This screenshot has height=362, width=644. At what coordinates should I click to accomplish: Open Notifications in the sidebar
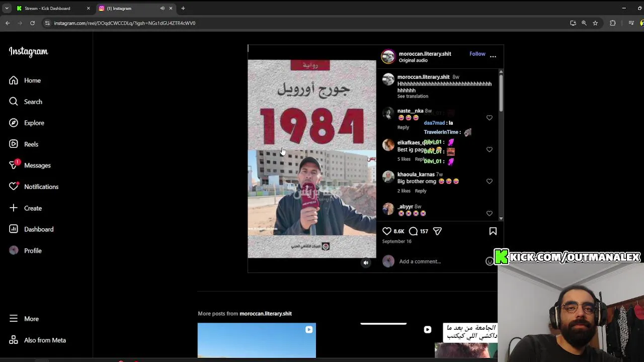tap(41, 187)
